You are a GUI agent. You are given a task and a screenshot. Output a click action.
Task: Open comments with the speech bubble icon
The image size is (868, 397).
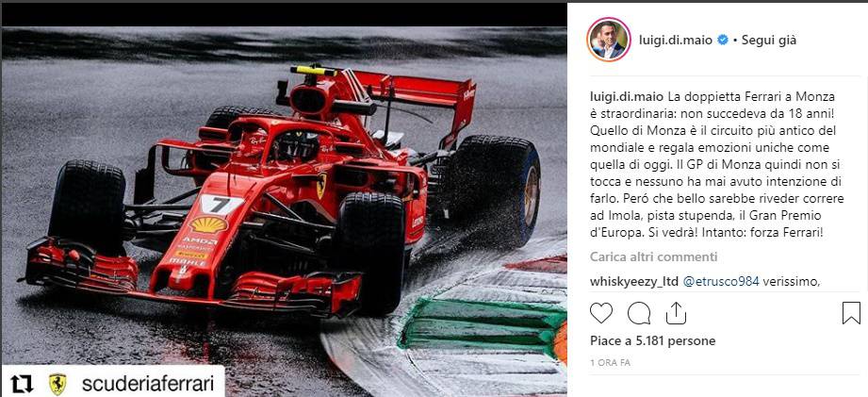coord(638,313)
